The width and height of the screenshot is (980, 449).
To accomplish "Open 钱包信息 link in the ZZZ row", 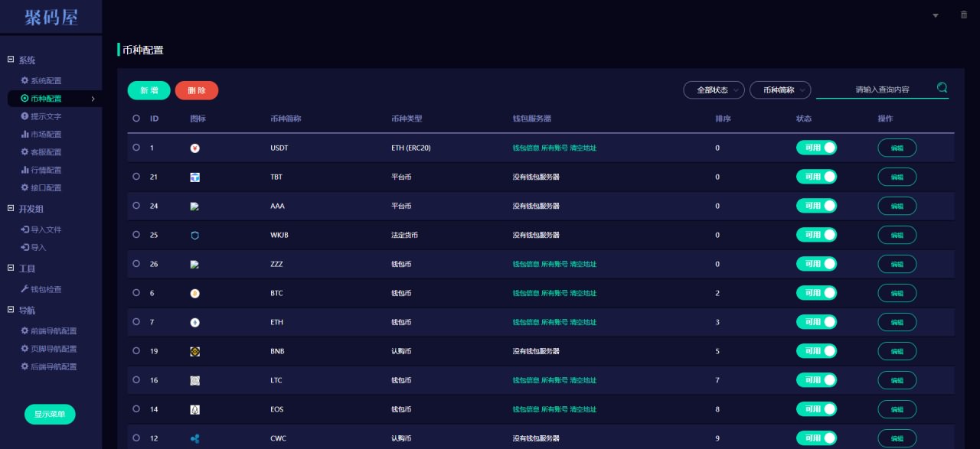I will click(x=525, y=264).
